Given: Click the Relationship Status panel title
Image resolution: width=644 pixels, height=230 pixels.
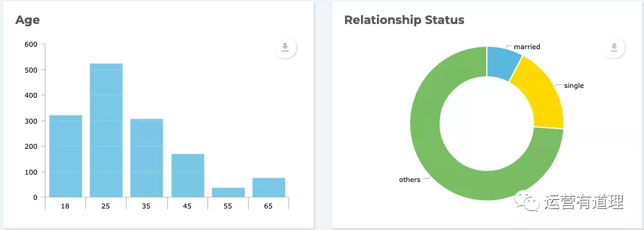Looking at the screenshot, I should [404, 20].
